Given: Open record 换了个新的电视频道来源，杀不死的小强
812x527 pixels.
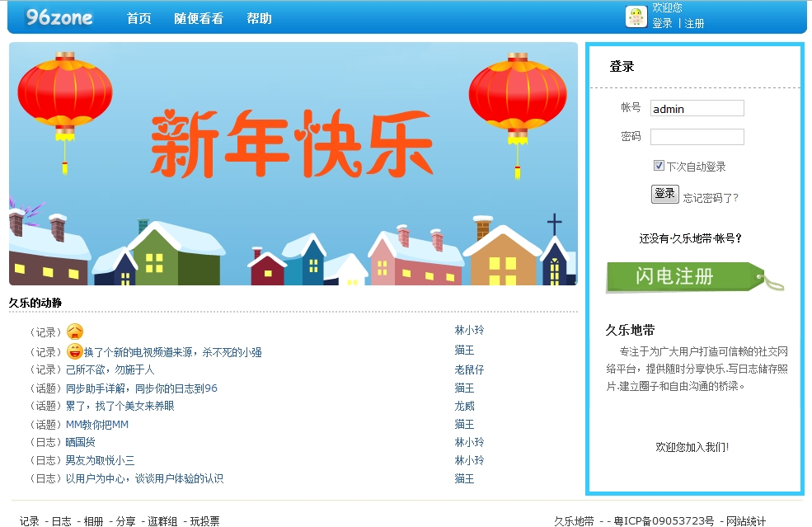Looking at the screenshot, I should click(173, 352).
